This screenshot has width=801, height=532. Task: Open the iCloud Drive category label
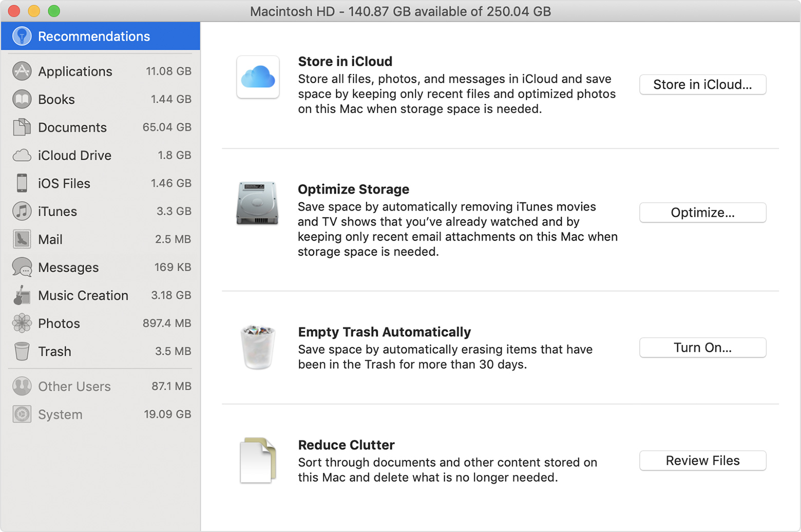[x=74, y=155]
